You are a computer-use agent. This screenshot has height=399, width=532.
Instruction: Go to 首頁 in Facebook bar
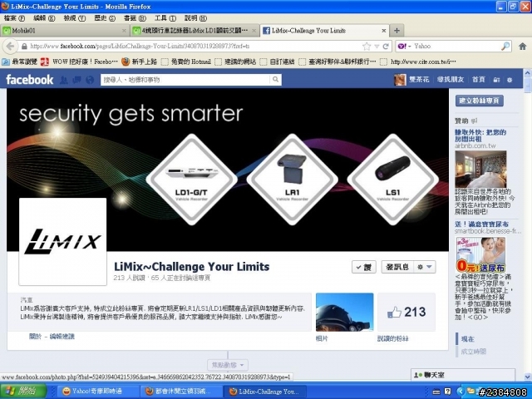[x=479, y=80]
